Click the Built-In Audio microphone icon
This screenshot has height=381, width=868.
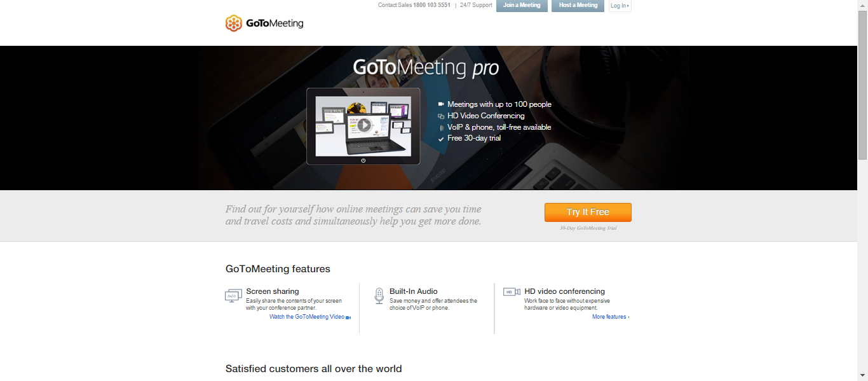(x=379, y=296)
